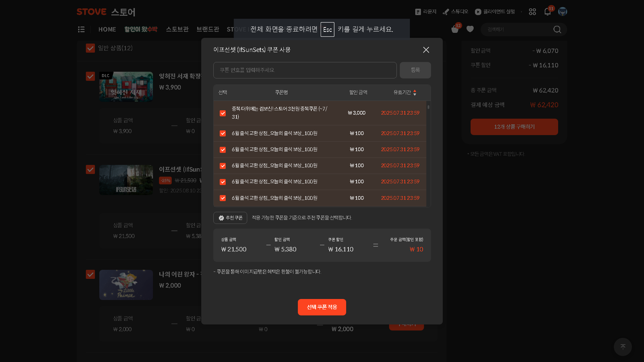The height and width of the screenshot is (362, 644).
Task: Focus the coupon number input field
Action: click(x=305, y=70)
